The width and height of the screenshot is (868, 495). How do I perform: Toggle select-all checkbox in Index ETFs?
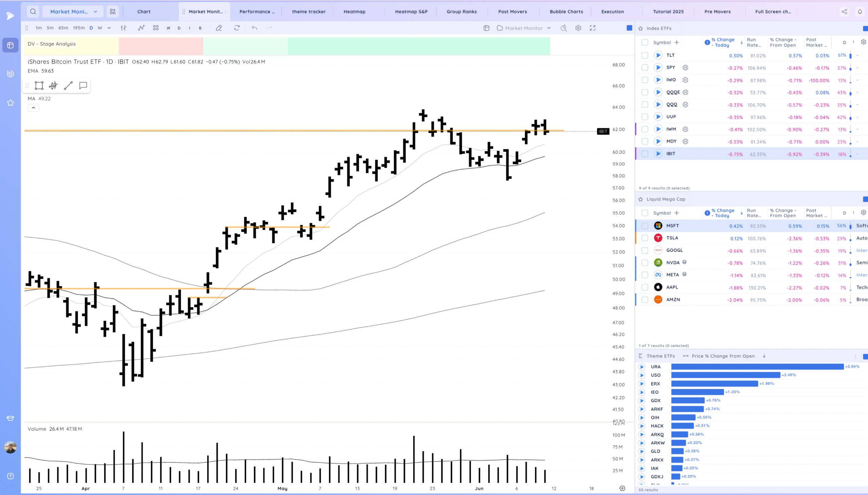(x=645, y=42)
